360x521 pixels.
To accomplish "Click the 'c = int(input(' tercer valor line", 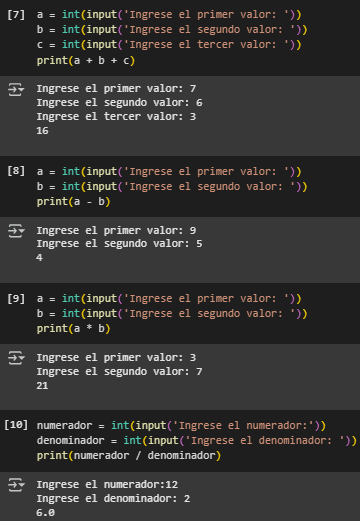I will (169, 45).
